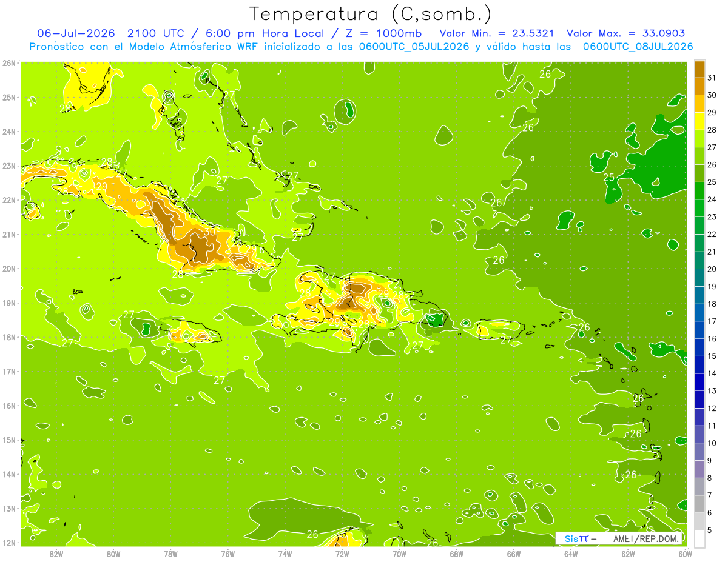Click the 'AMLI/REP.DOM.' credit label
Screen dimensions: 728x562
pyautogui.click(x=646, y=538)
